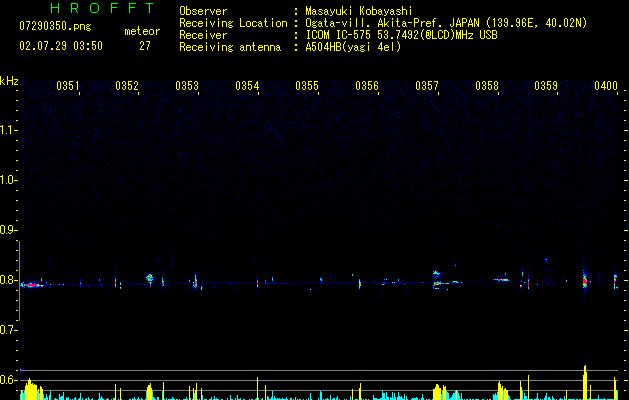Click the strong echo just before 0400
Screen dimensions: 629x400
[x=585, y=280]
